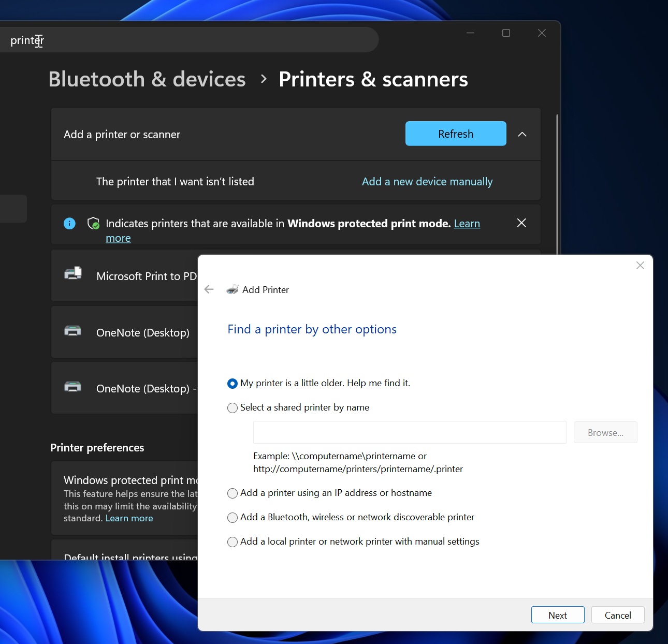Click Next in Add Printer dialog
The height and width of the screenshot is (644, 668).
[x=558, y=615]
